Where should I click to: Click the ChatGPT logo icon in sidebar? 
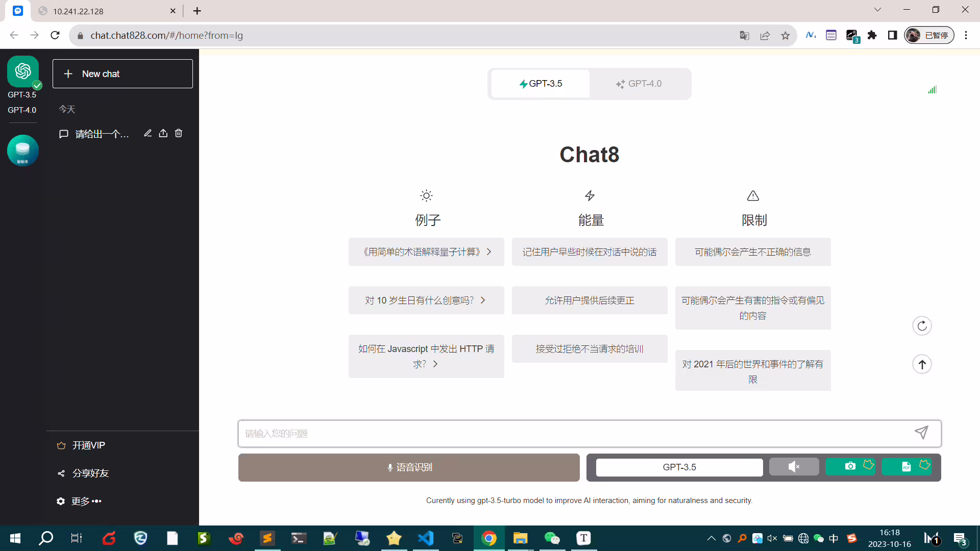[23, 71]
